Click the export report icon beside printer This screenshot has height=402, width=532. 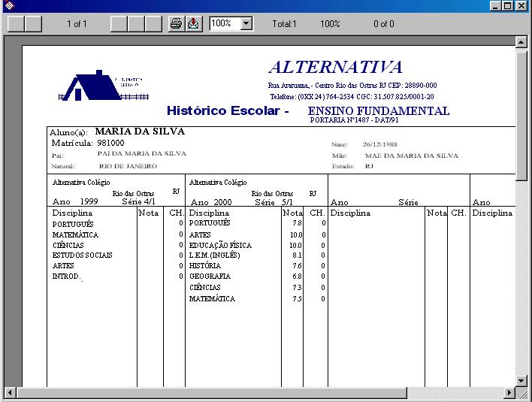(x=193, y=24)
